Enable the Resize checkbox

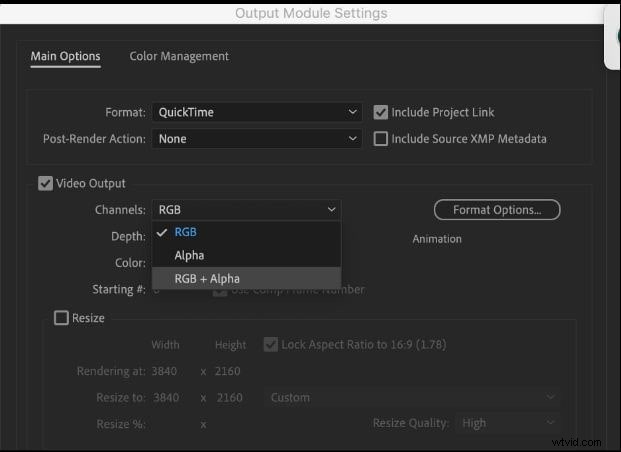61,318
